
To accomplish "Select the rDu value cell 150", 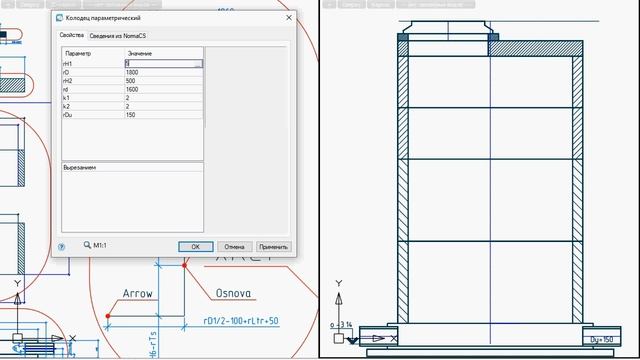I will click(163, 115).
